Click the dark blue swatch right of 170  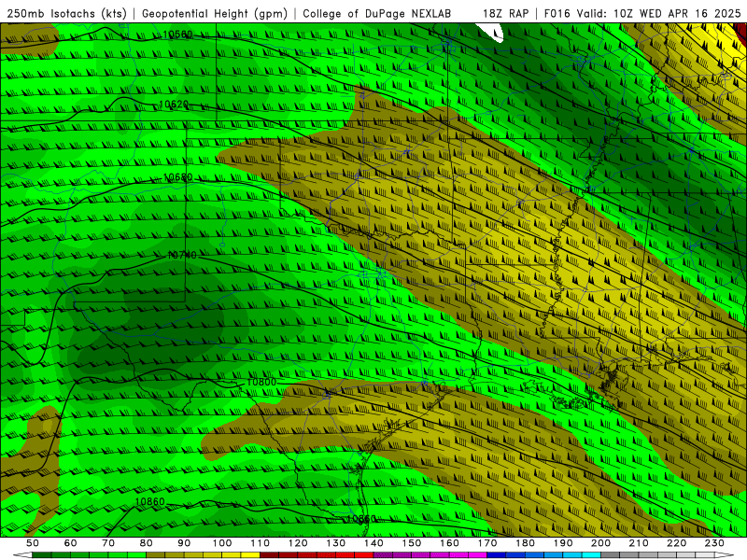click(x=497, y=554)
